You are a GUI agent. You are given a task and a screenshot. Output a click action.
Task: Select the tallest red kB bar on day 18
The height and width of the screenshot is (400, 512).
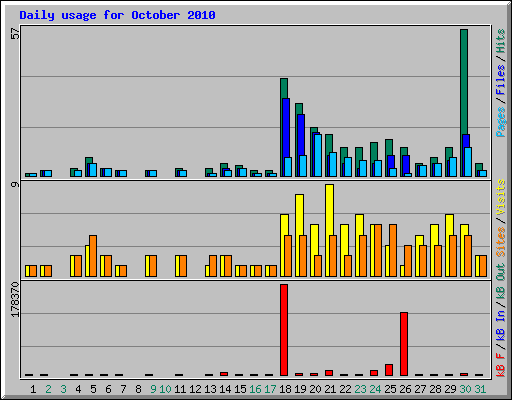284,330
